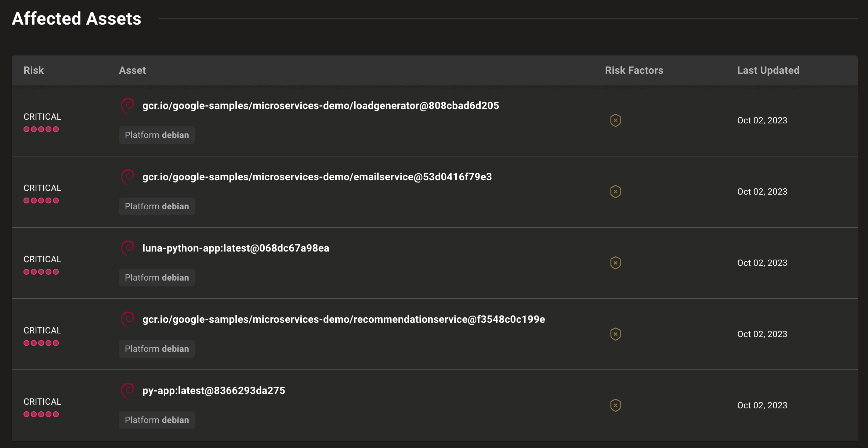Open loadgenerator@808cbad6d205 asset link
Image resolution: width=868 pixels, height=448 pixels.
coord(320,106)
